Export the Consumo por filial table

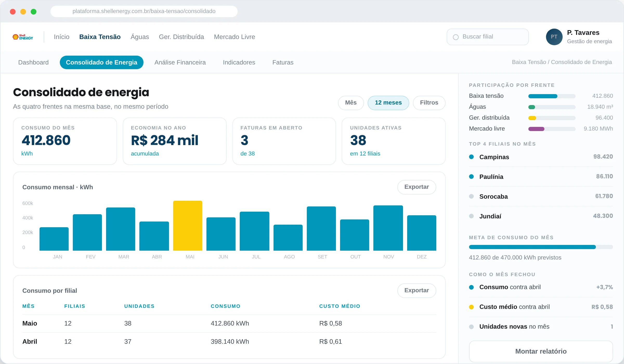(417, 291)
